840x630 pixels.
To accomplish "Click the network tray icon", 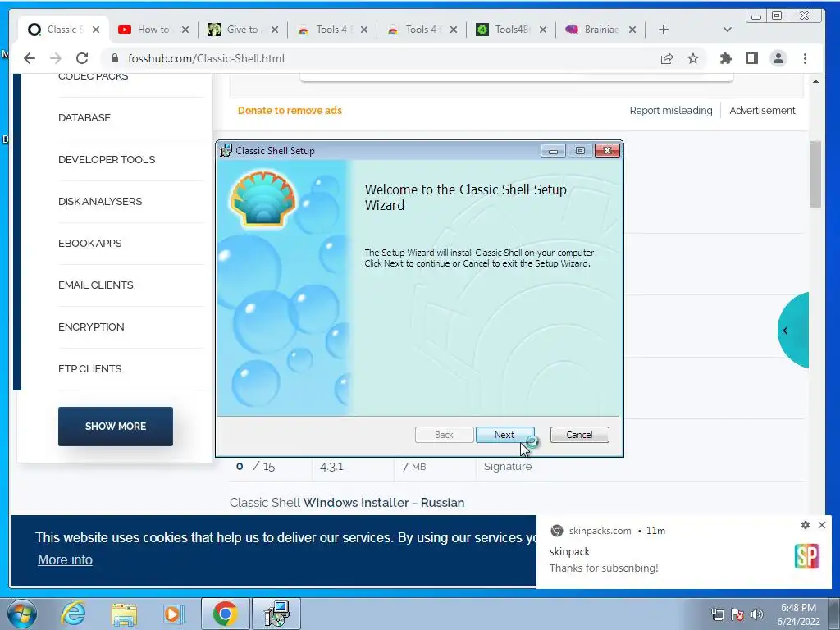I will coord(717,614).
